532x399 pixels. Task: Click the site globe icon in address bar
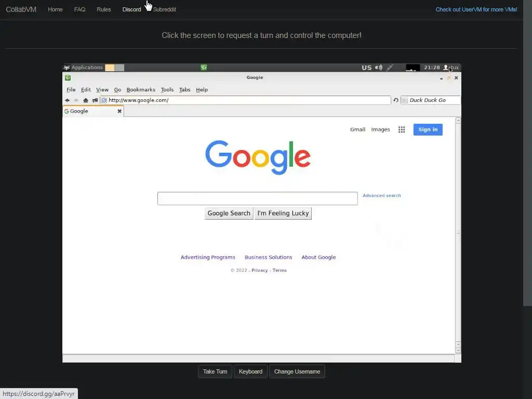[x=104, y=100]
